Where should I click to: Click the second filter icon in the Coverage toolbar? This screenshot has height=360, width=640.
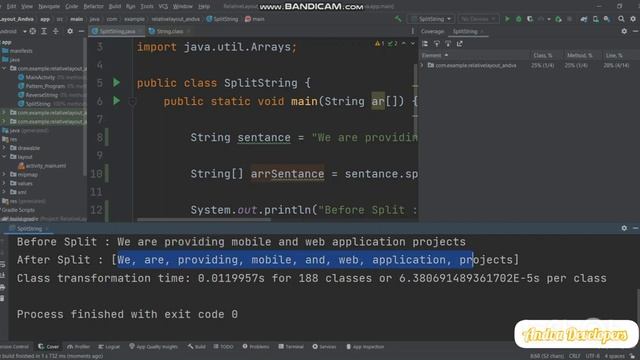tap(448, 44)
